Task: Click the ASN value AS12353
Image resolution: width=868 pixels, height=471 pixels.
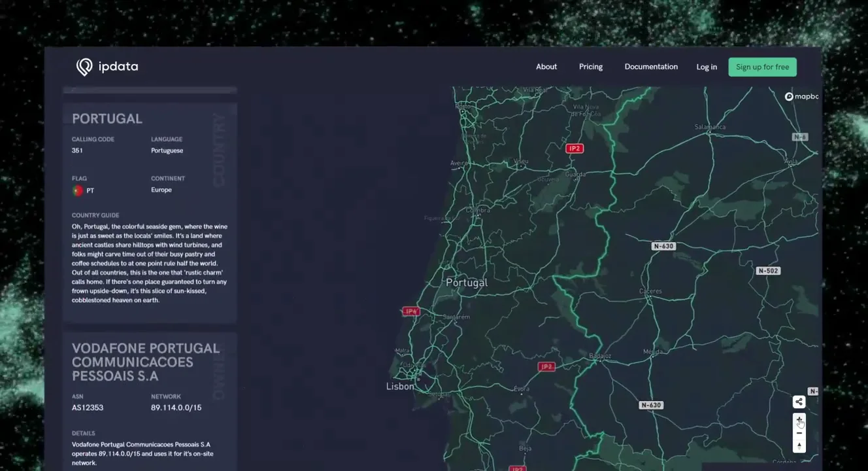Action: (88, 408)
